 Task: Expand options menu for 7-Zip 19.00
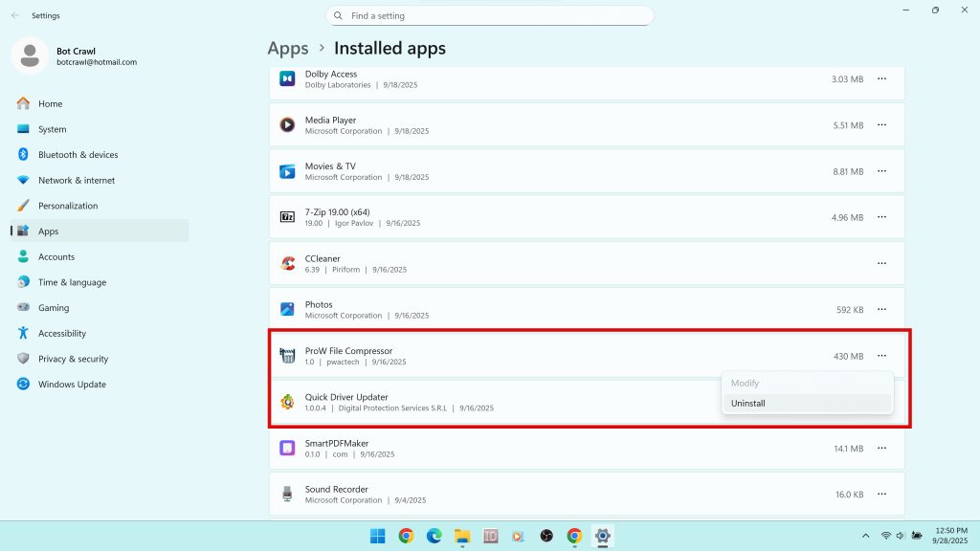pos(881,217)
